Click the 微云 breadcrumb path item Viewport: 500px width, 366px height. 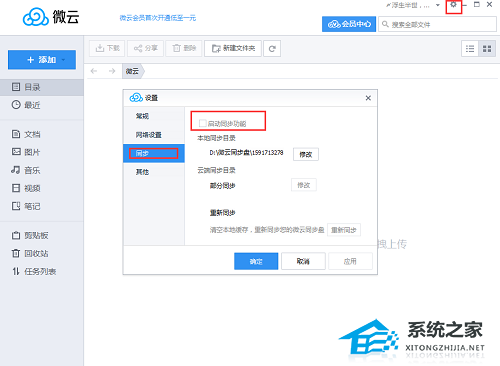pos(132,71)
